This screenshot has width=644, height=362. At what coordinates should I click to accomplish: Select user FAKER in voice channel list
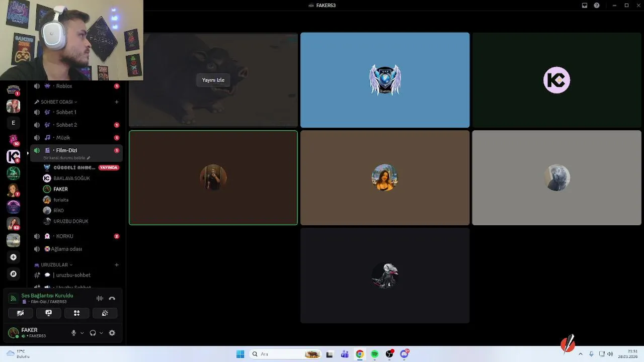pos(60,189)
